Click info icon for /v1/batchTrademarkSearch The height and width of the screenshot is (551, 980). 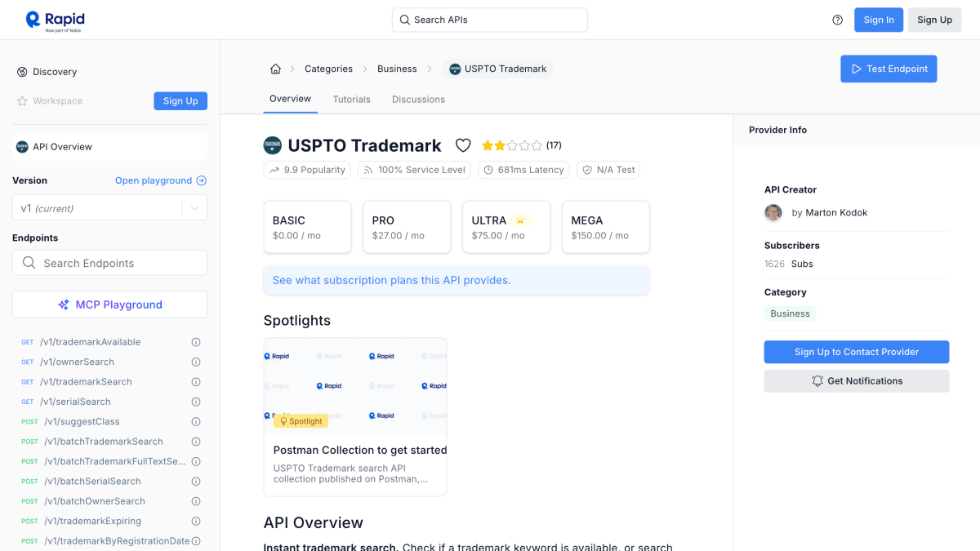click(x=196, y=442)
